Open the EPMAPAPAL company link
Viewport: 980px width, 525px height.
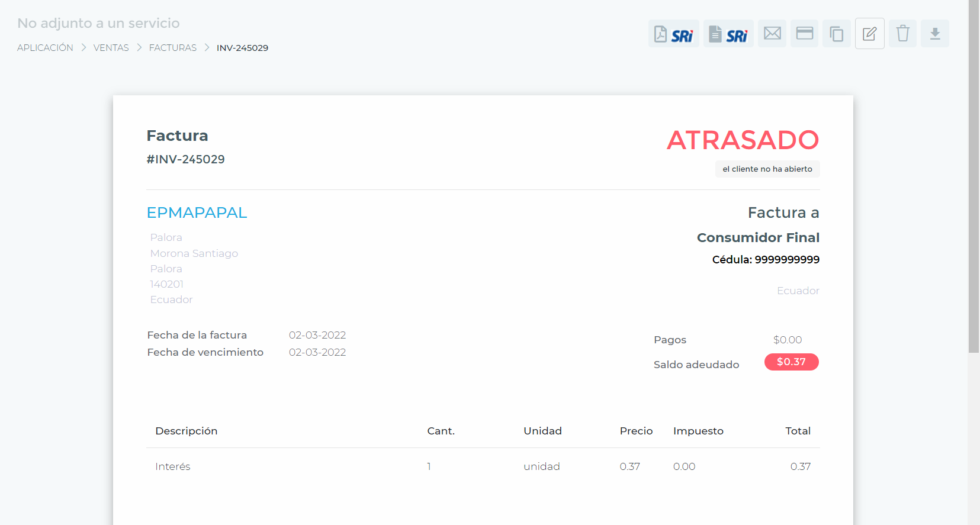[197, 212]
